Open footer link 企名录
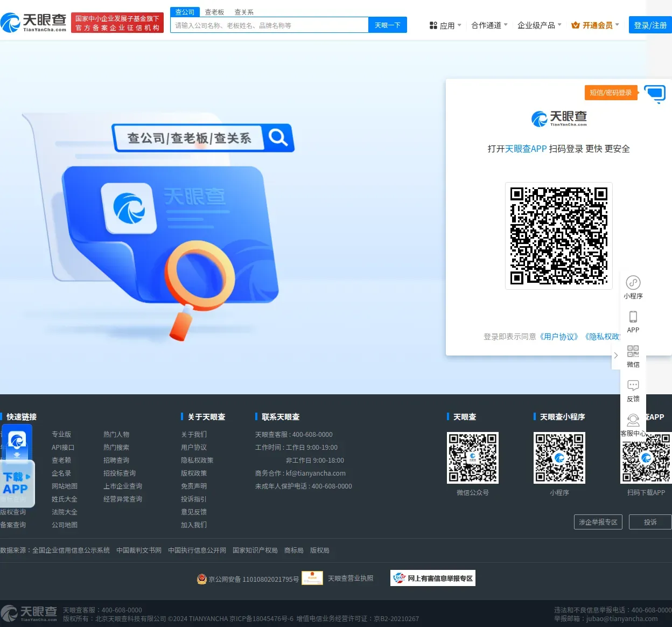 click(x=61, y=473)
